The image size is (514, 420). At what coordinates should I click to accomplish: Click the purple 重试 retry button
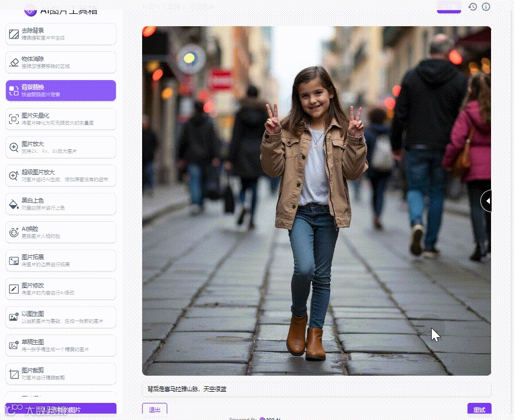coord(479,409)
